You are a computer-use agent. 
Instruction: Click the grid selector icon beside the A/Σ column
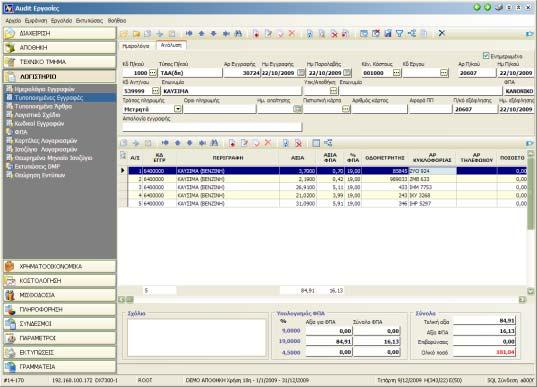click(123, 156)
